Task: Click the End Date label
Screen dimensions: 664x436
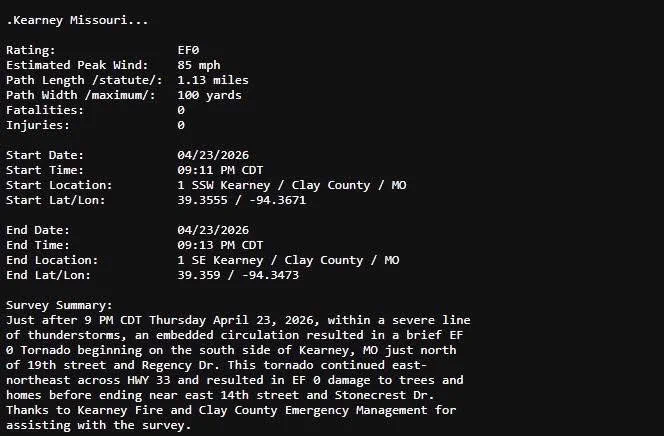Action: point(38,230)
